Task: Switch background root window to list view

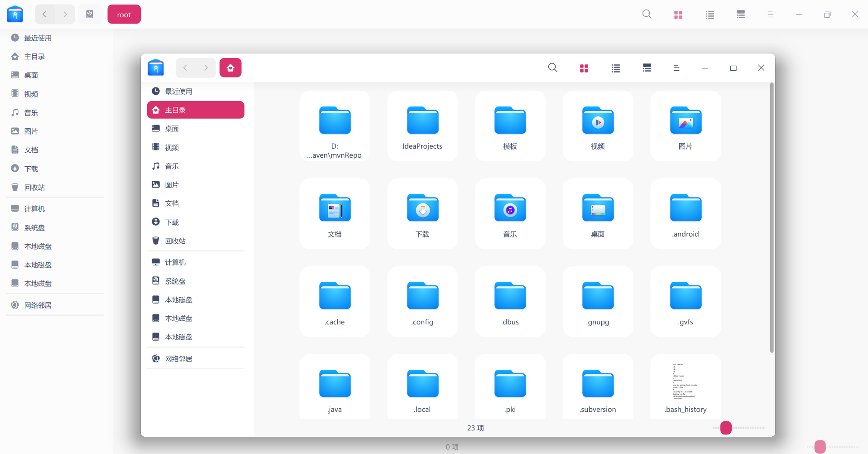Action: (x=710, y=14)
